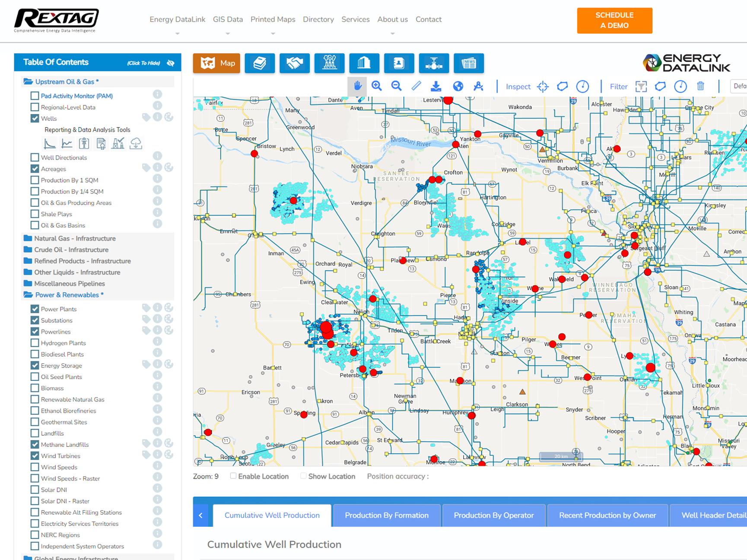This screenshot has height=560, width=747.
Task: Switch to Production By Formation tab
Action: click(x=387, y=515)
